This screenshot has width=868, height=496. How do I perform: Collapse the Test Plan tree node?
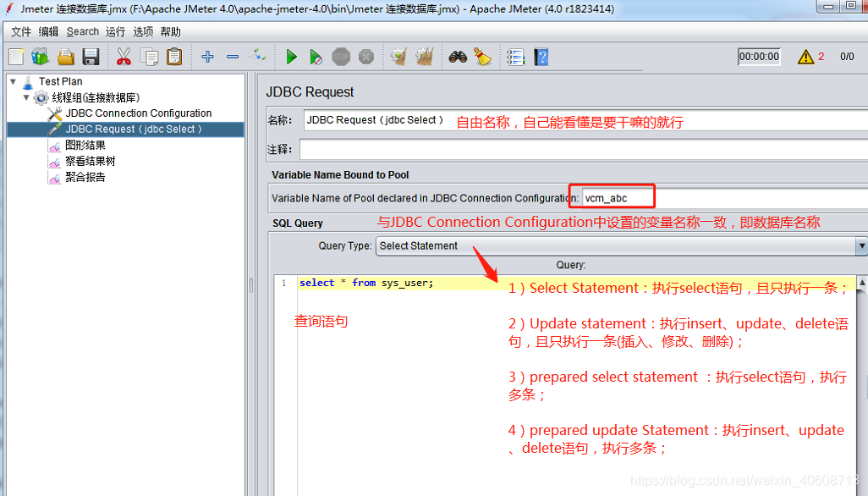[x=14, y=81]
